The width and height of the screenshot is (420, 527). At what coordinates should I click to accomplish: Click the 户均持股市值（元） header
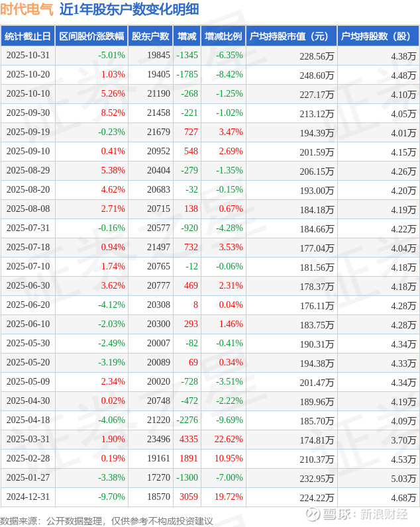click(291, 36)
